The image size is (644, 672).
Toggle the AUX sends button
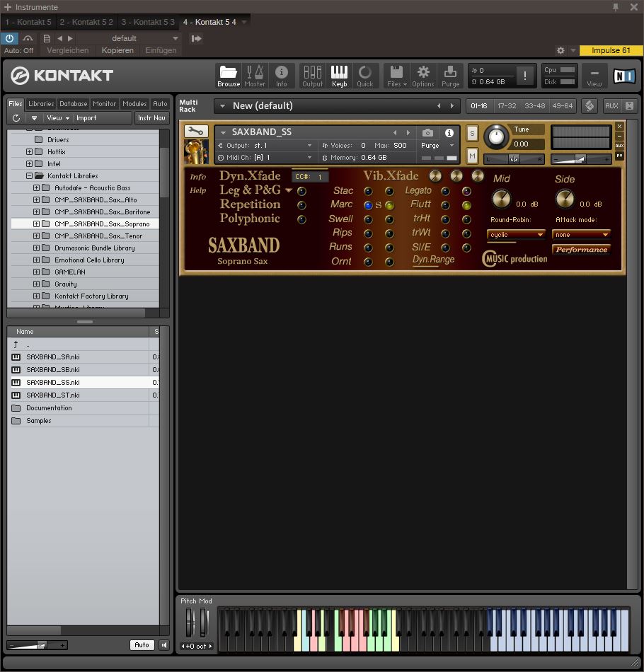(x=611, y=105)
